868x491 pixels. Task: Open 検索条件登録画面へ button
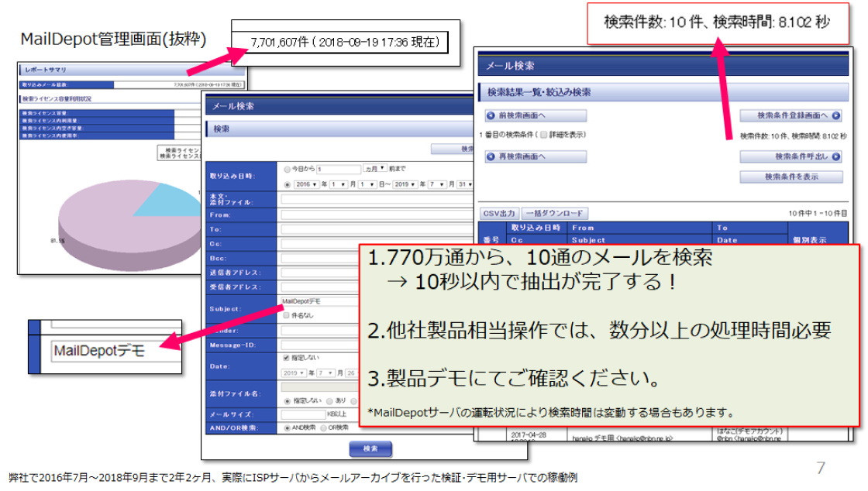[x=791, y=115]
